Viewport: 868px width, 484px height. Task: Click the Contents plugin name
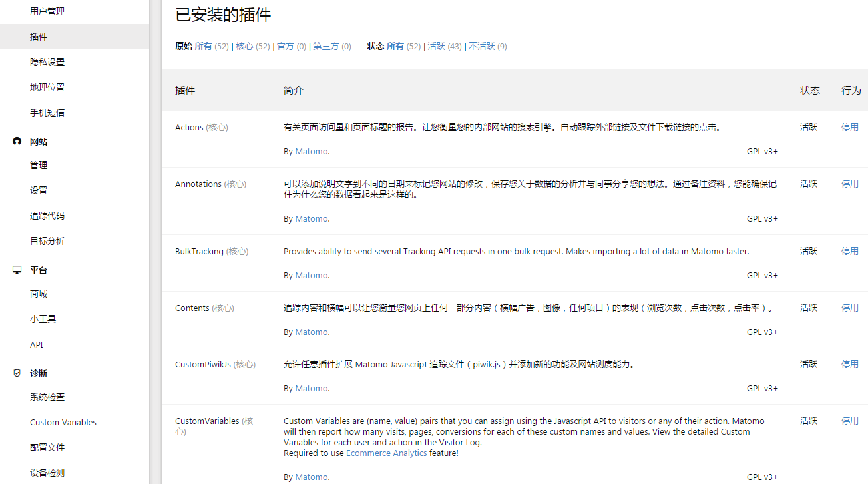[192, 308]
